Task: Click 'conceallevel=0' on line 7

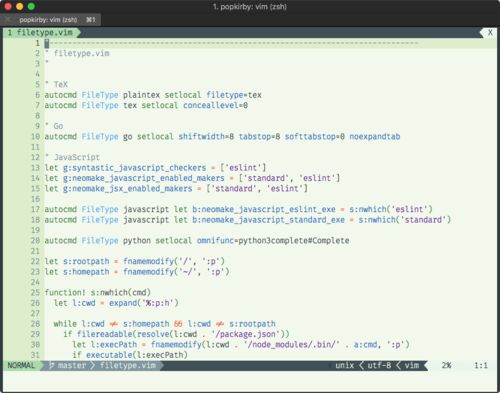Action: coord(215,105)
